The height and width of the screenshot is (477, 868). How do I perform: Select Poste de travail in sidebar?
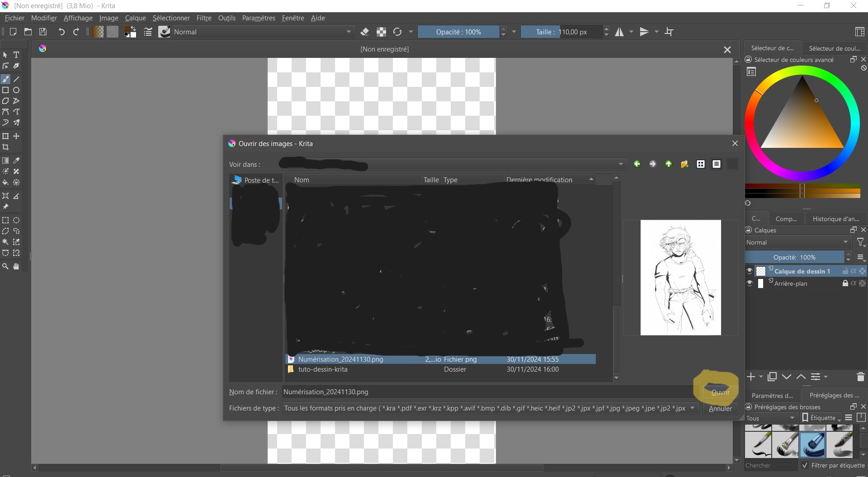pos(256,180)
